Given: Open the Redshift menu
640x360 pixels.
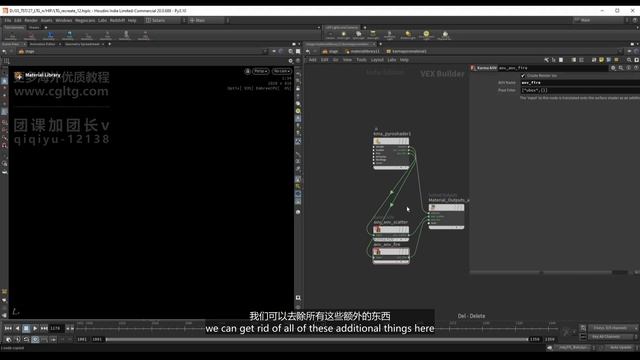Looking at the screenshot, I should click(118, 20).
